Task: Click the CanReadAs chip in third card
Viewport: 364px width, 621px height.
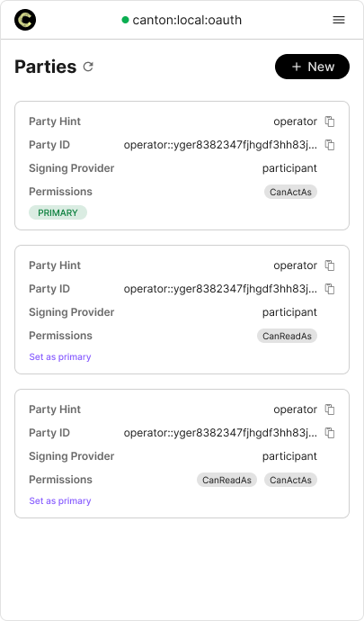Action: coord(226,480)
